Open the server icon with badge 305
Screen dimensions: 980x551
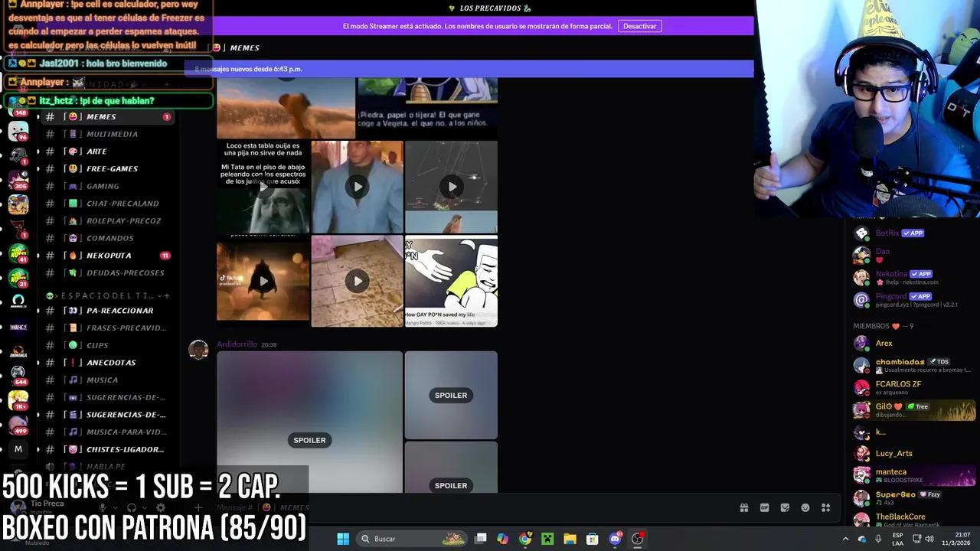[18, 180]
